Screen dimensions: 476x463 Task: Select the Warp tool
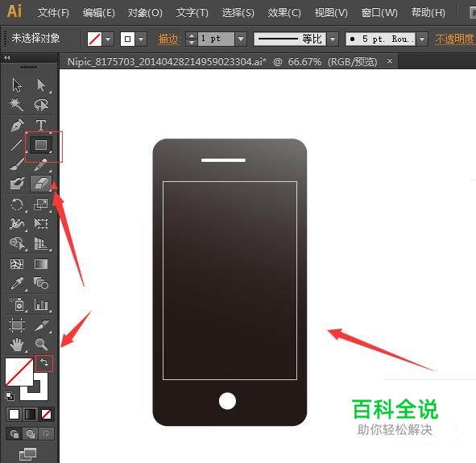17,224
